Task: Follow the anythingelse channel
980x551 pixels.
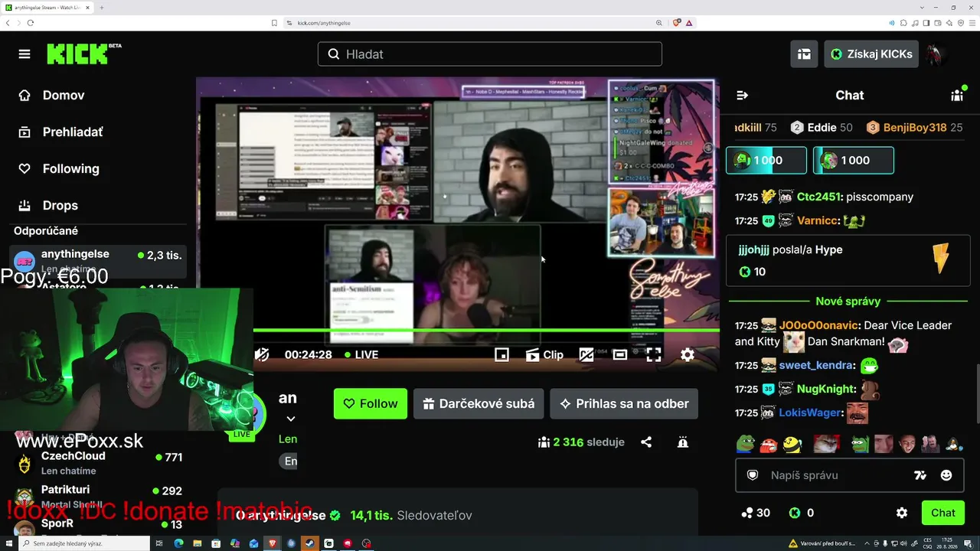Action: (x=371, y=403)
